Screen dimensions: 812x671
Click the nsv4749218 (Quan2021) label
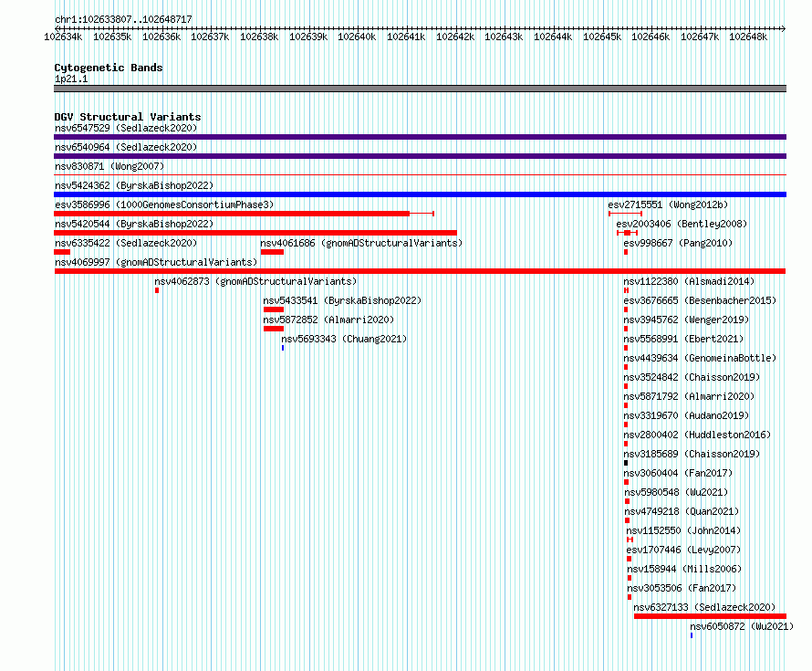tap(682, 511)
